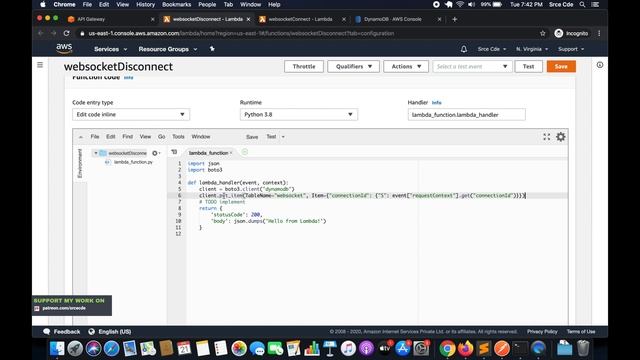Screen dimensions: 640x360
Task: Expand the Resource Groups menu
Action: pos(168,49)
